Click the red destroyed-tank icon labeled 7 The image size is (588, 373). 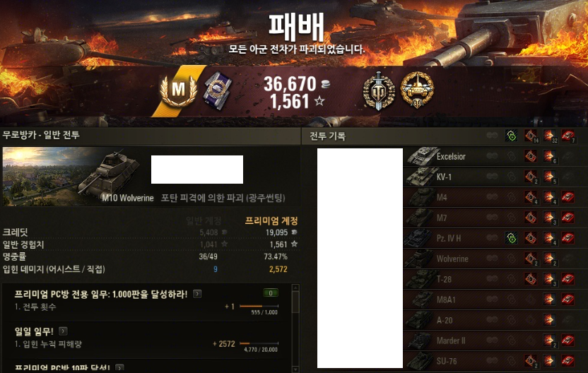point(568,136)
